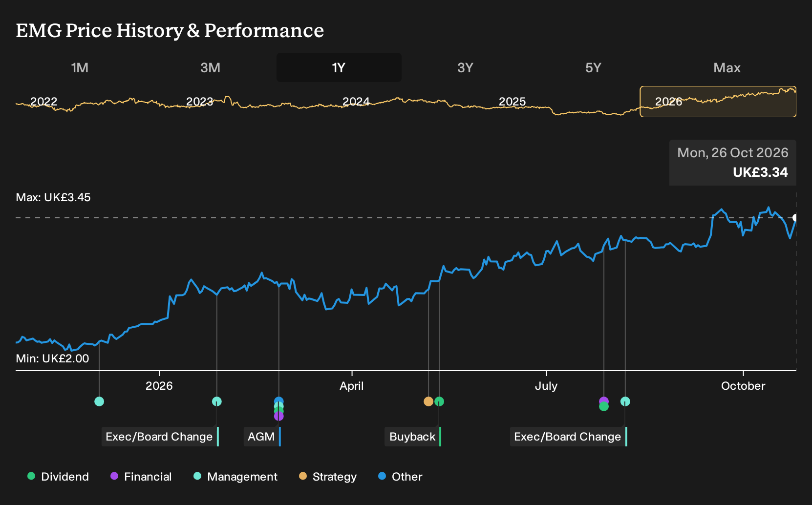Select the orange Strategy event dot in May
The height and width of the screenshot is (505, 812).
click(x=428, y=401)
